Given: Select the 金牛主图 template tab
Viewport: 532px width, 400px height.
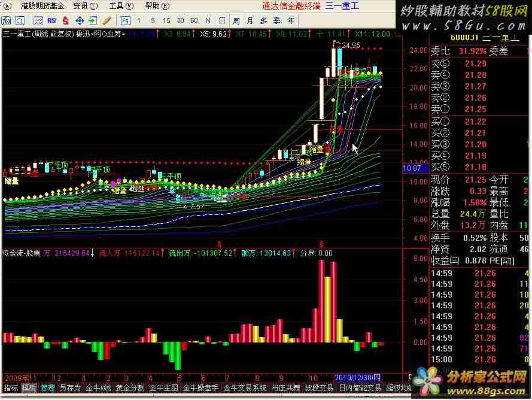Looking at the screenshot, I should tap(163, 388).
